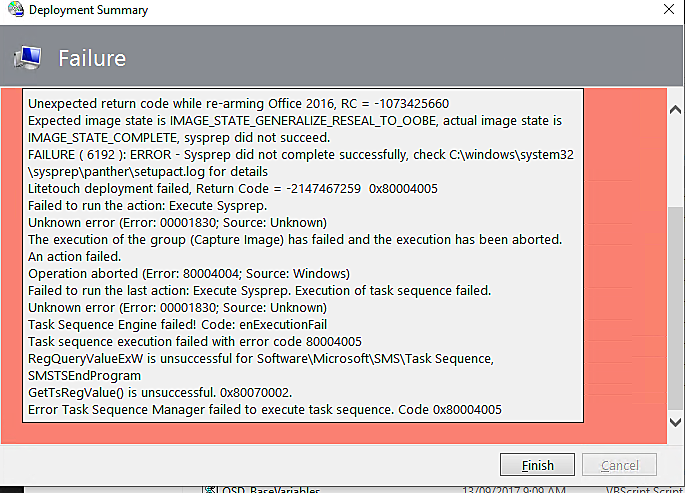The height and width of the screenshot is (493, 685).
Task: Click the 'Failed to run the action: Execute Sysprep' line
Action: (x=148, y=206)
